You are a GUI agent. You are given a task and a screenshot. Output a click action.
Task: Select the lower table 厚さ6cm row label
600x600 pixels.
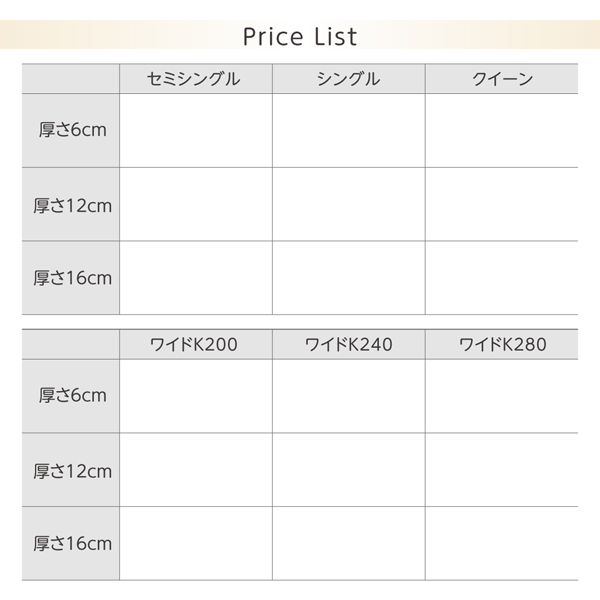[x=72, y=396]
